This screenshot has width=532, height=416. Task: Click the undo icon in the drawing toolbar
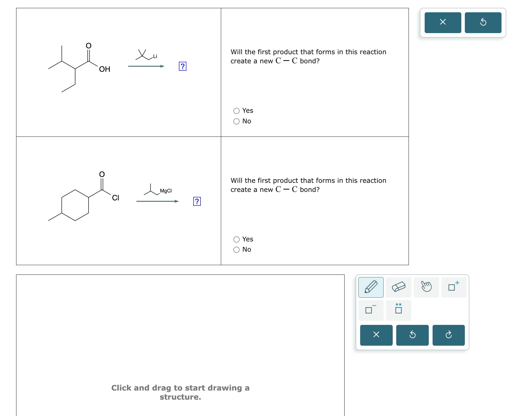412,335
